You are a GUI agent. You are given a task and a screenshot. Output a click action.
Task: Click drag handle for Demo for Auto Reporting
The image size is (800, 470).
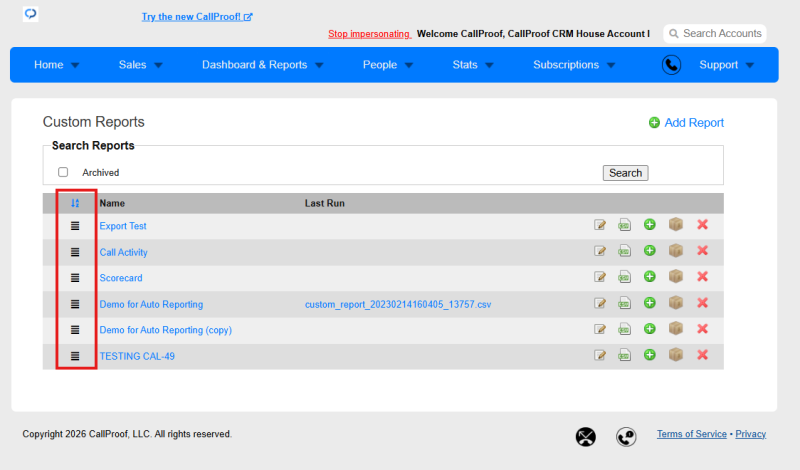point(75,304)
